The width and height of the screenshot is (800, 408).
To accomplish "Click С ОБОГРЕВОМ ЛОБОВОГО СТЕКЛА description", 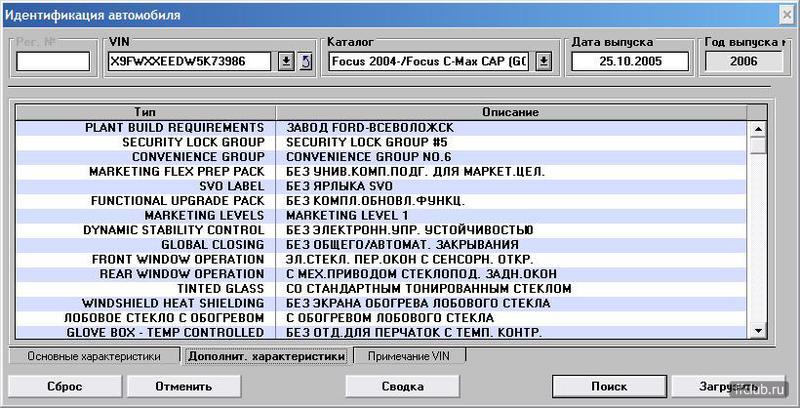I will point(390,318).
